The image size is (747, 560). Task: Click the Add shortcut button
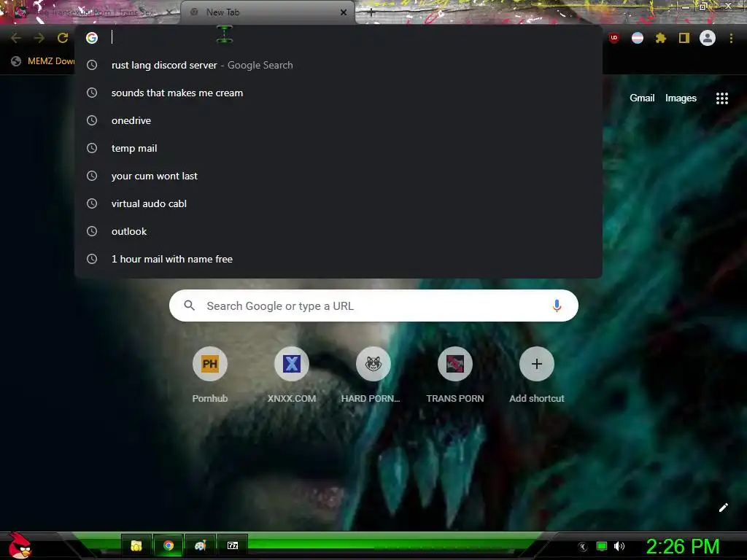pos(536,376)
